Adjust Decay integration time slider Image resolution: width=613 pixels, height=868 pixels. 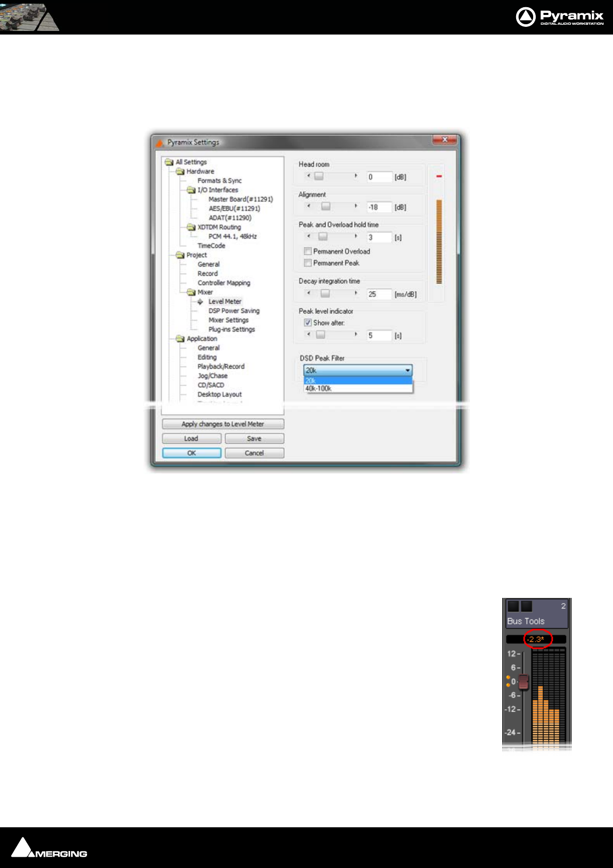pos(325,293)
